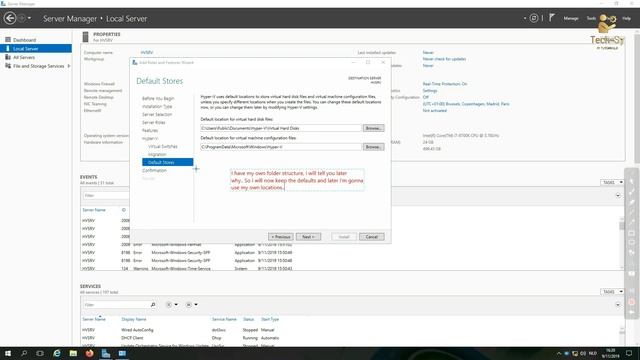The height and width of the screenshot is (360, 640).
Task: Launch Internet Explorer from the taskbar
Action: pyautogui.click(x=57, y=353)
